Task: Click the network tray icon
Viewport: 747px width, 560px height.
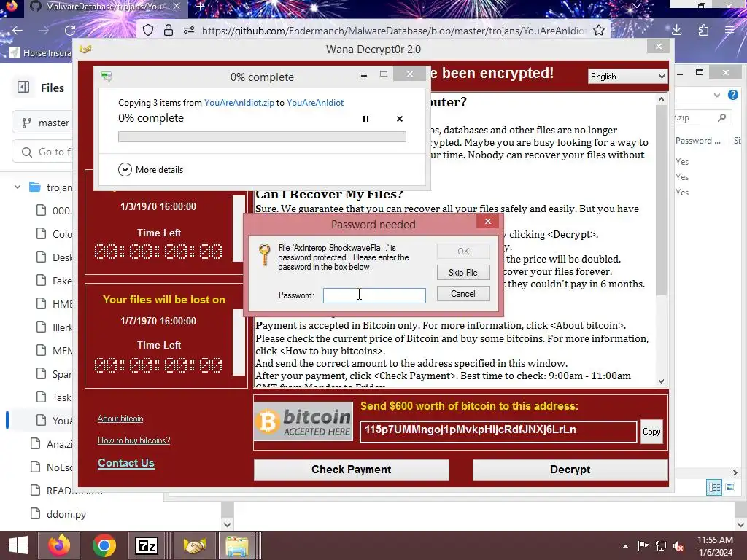Action: tap(661, 546)
